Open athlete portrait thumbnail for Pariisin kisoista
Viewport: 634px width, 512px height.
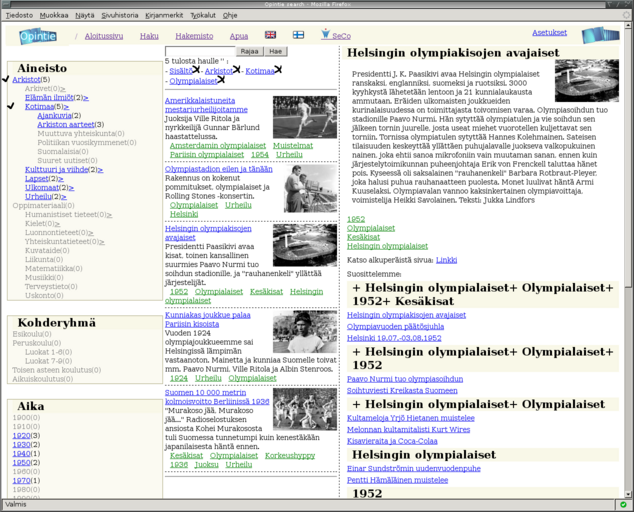[305, 332]
